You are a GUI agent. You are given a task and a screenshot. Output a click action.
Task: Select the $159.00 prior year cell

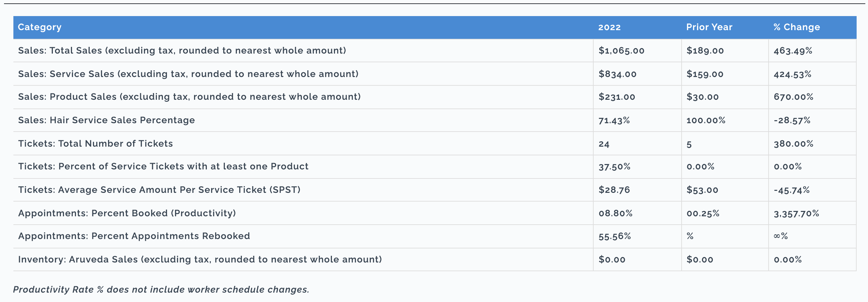tap(705, 74)
